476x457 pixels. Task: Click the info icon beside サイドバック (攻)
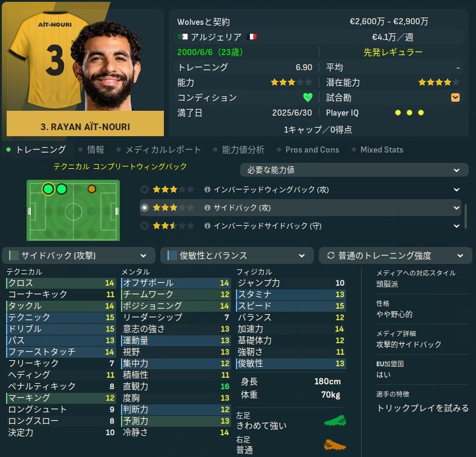pos(207,208)
